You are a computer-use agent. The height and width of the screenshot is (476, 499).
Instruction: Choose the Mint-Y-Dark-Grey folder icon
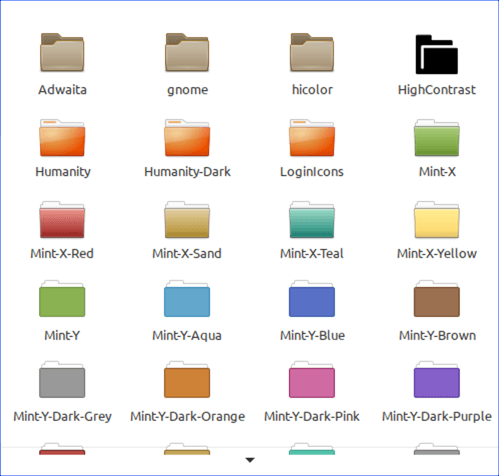point(62,379)
